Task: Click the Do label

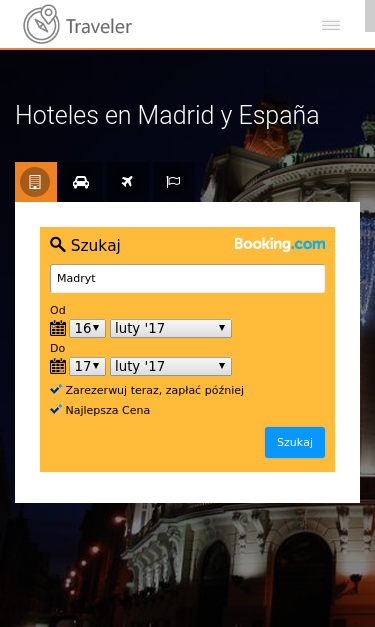Action: coord(58,348)
